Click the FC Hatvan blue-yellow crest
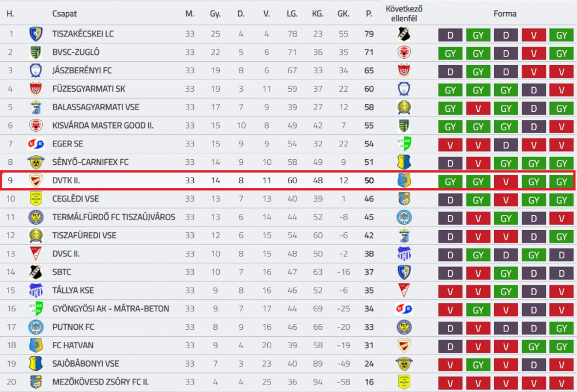This screenshot has height=392, width=577. (x=36, y=345)
